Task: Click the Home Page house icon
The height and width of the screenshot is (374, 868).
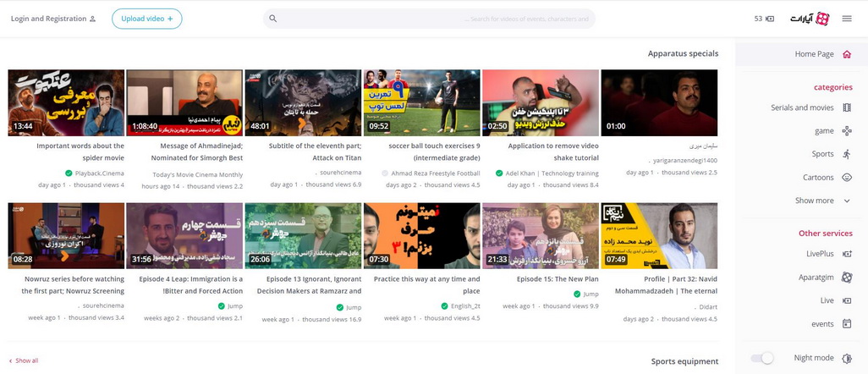Action: point(847,54)
